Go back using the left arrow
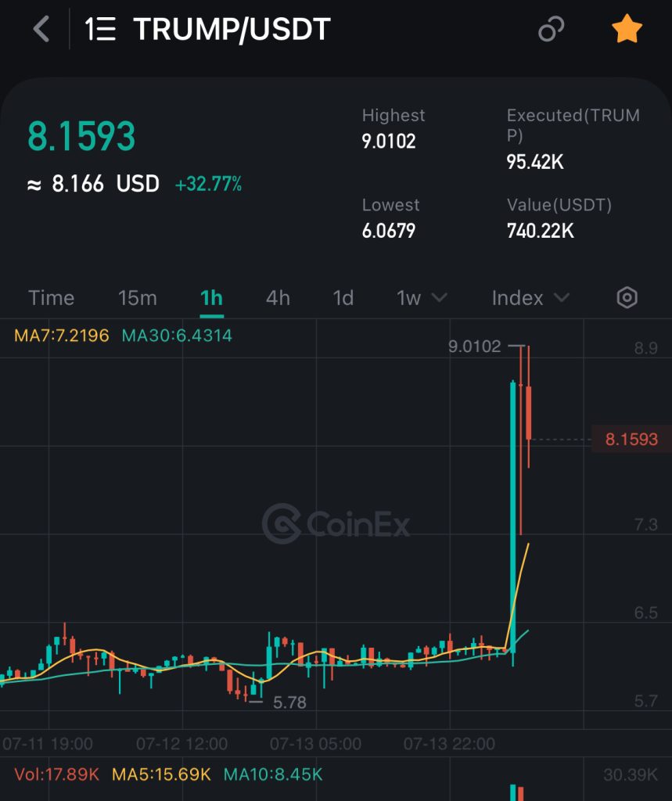 [x=41, y=29]
